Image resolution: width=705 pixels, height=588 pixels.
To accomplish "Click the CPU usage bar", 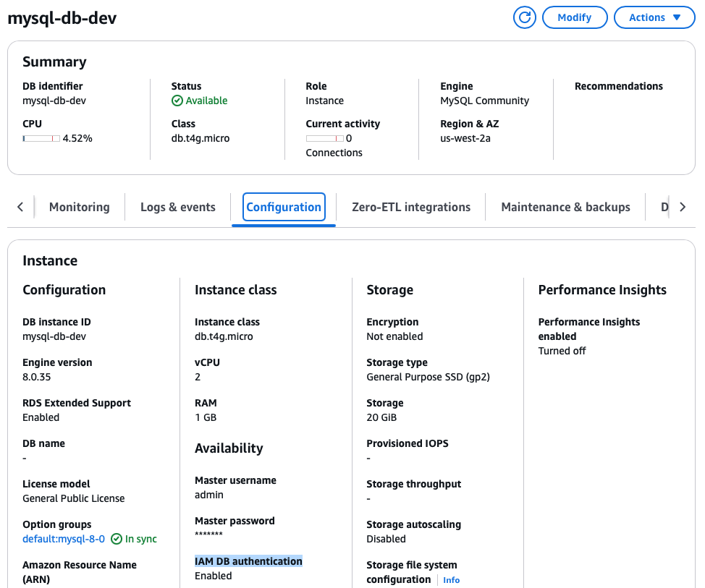I will point(41,138).
